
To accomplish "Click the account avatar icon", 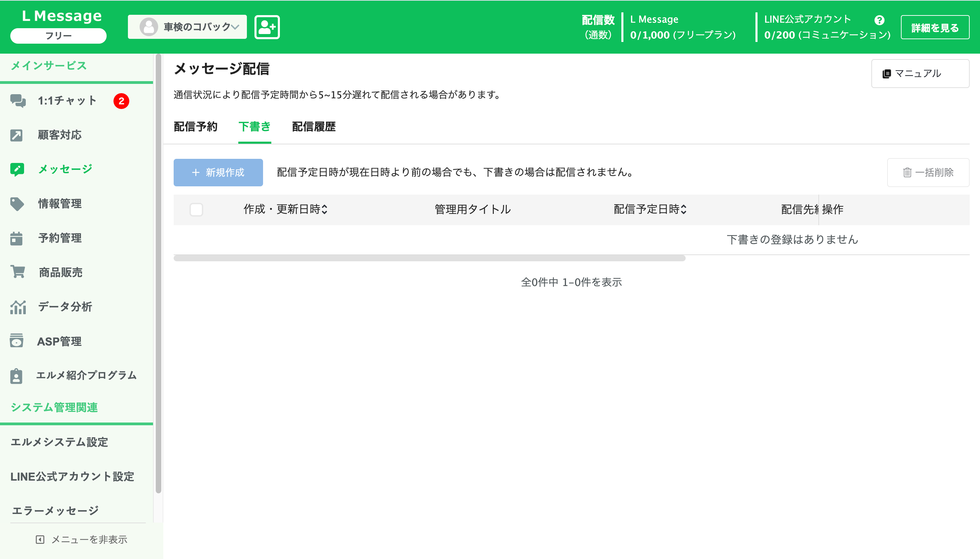I will pyautogui.click(x=149, y=27).
